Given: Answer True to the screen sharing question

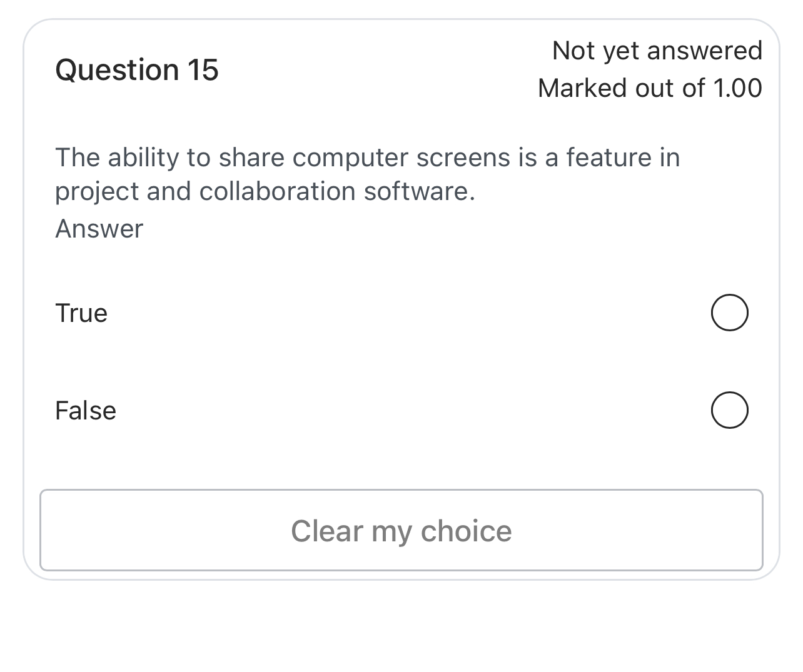Looking at the screenshot, I should 729,313.
